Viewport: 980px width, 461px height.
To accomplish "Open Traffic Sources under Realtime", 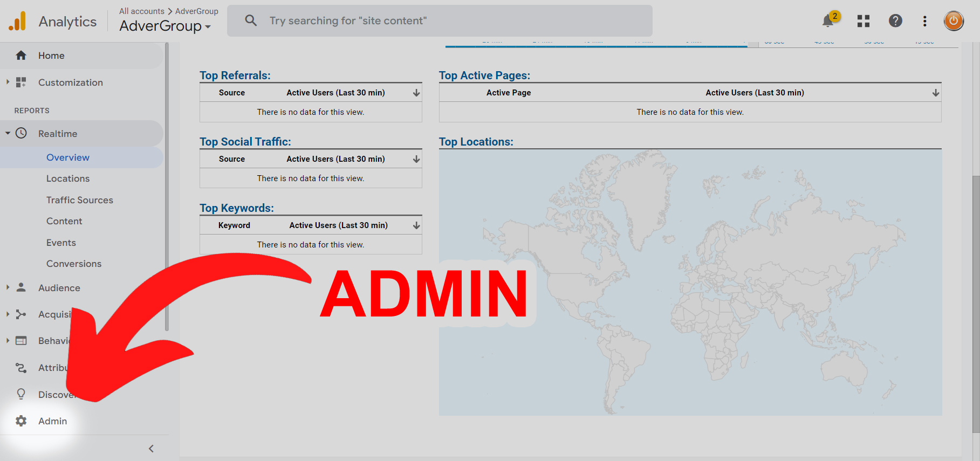I will click(x=80, y=200).
